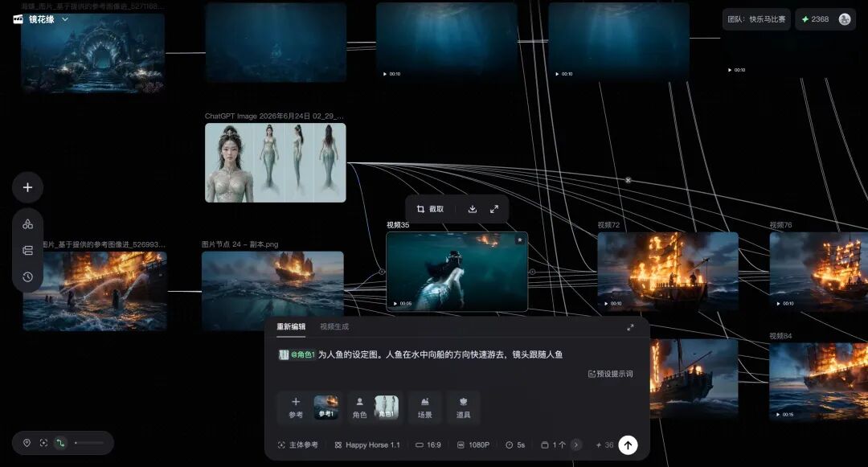This screenshot has height=467, width=868.
Task: Open the 16:9 aspect ratio dropdown
Action: tap(428, 444)
